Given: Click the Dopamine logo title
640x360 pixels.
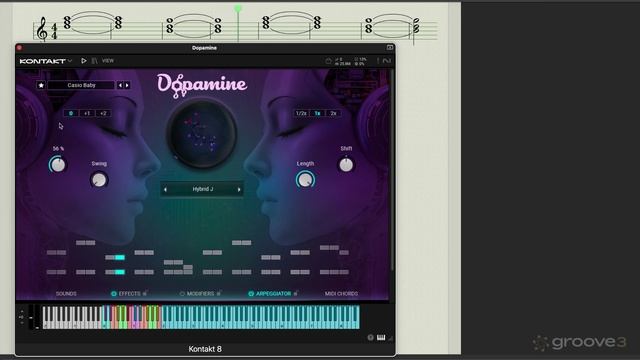Looking at the screenshot, I should click(202, 86).
